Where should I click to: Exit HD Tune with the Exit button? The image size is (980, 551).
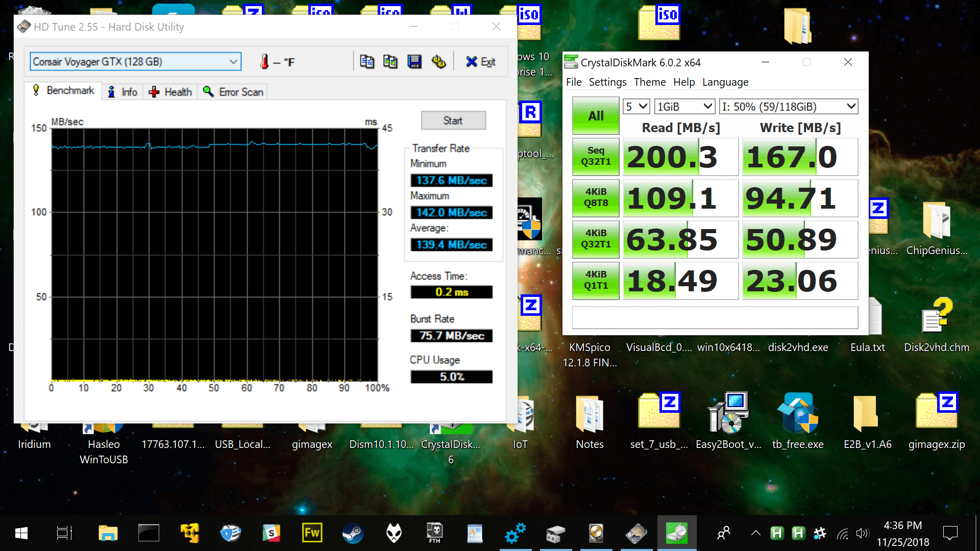pos(480,62)
